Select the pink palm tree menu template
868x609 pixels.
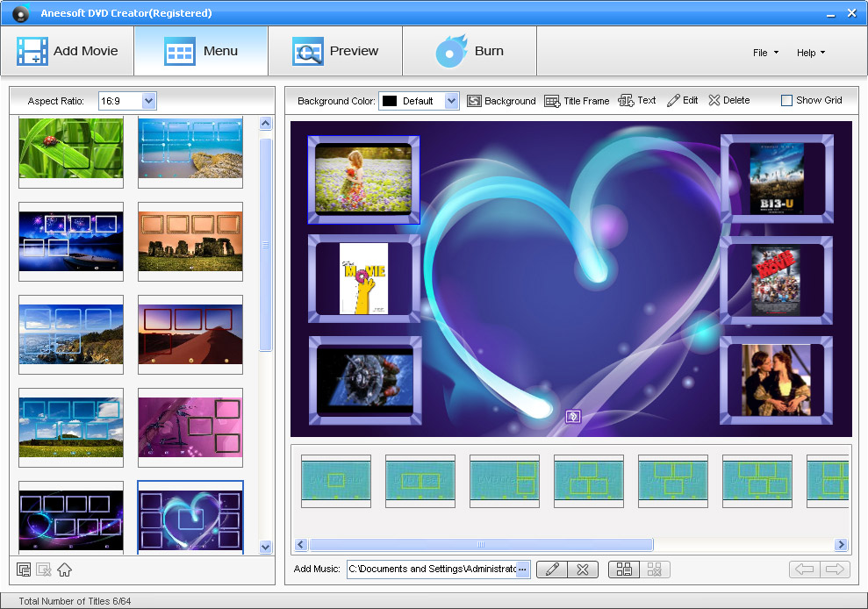tap(190, 426)
